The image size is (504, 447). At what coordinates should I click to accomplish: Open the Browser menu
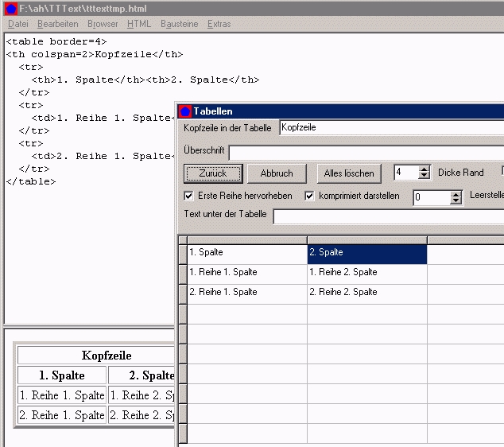point(103,24)
